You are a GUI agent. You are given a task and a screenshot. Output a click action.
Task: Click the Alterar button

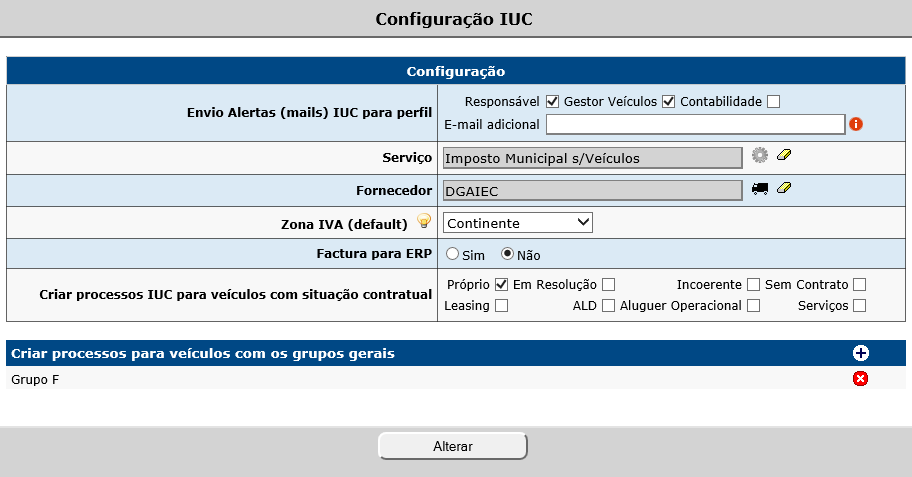(453, 446)
